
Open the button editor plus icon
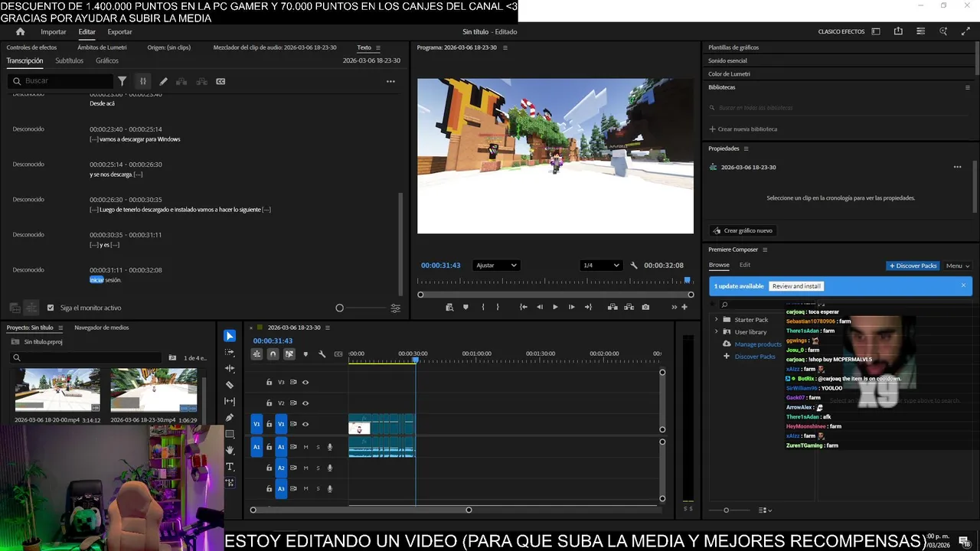click(684, 307)
